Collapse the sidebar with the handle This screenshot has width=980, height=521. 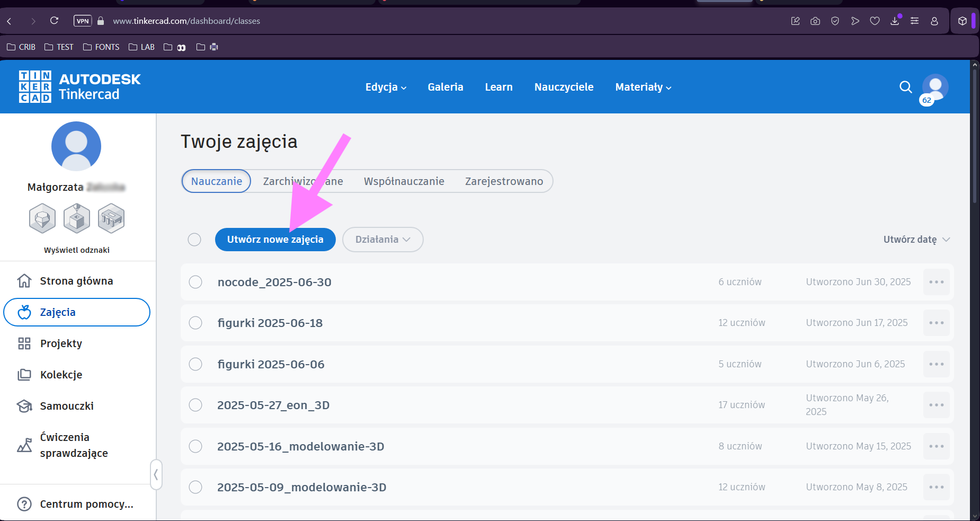[x=156, y=474]
